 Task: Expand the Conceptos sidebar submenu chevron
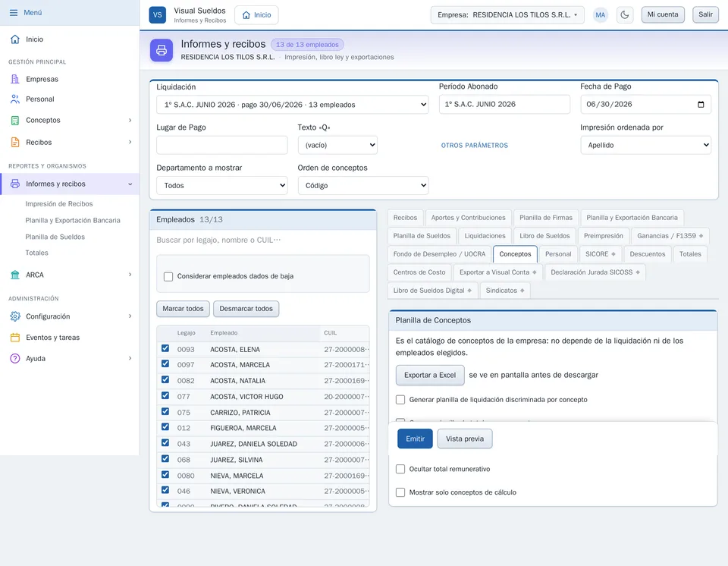(130, 121)
